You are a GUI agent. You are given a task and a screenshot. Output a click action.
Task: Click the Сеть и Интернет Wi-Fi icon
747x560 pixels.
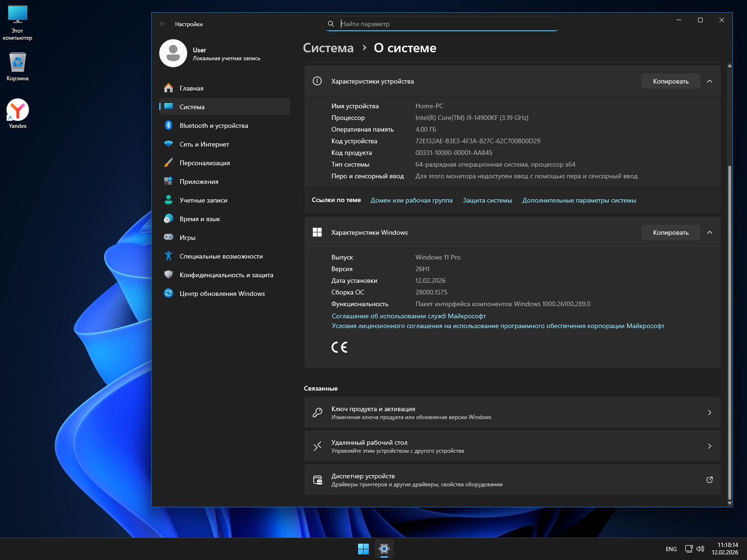coord(169,144)
